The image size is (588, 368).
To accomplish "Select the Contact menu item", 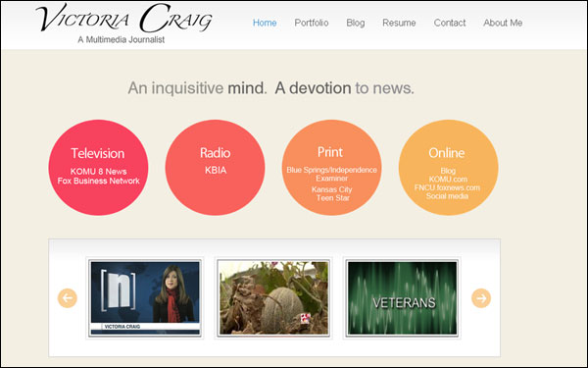I will [x=450, y=23].
